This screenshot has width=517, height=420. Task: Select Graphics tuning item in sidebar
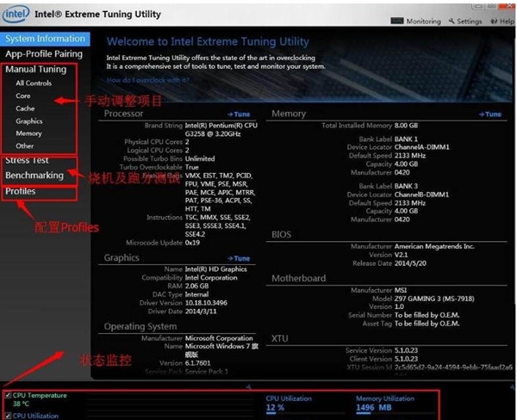coord(29,120)
